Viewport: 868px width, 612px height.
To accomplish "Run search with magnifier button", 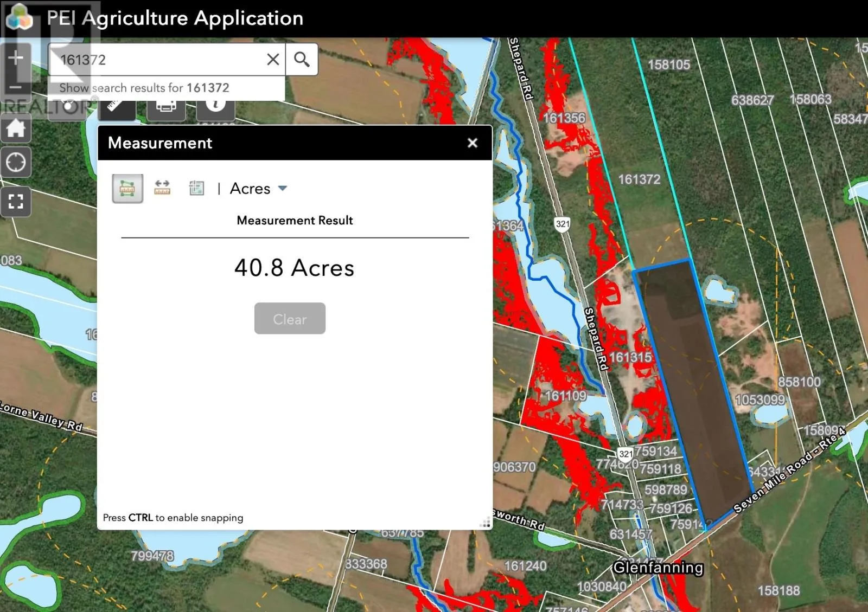I will 302,59.
